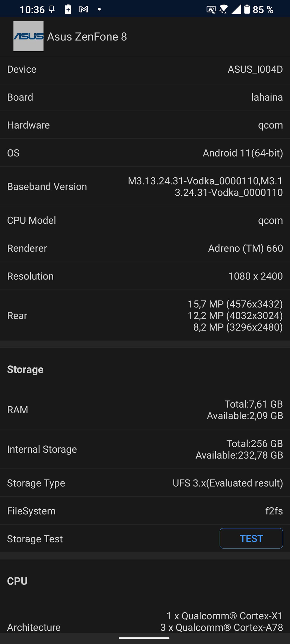
Task: Tap the RAM total and available row
Action: coord(145,410)
